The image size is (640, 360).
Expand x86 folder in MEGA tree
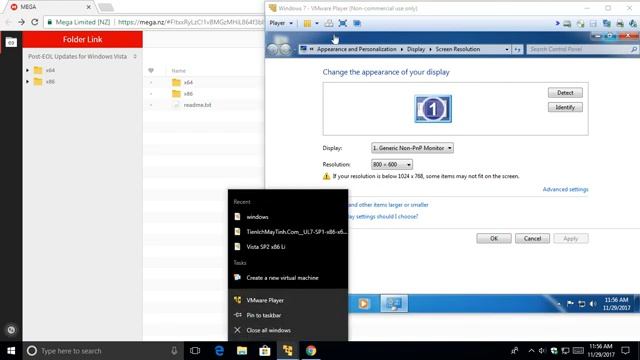27,82
